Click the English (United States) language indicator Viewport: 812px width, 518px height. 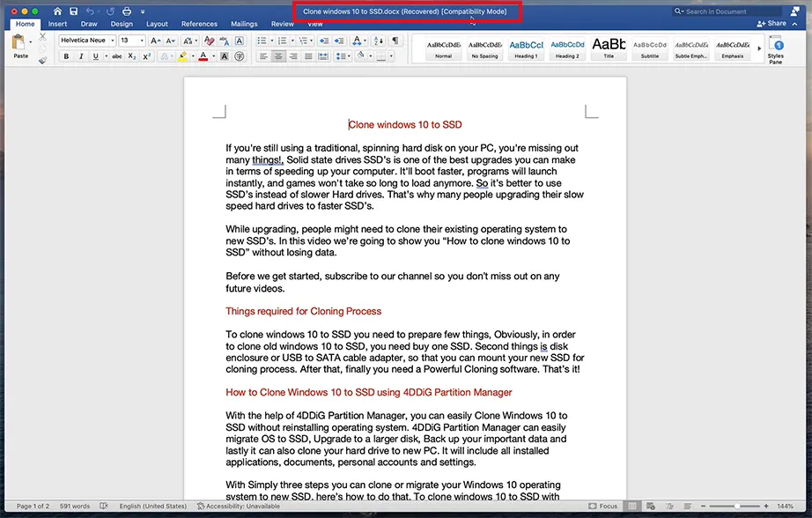click(x=152, y=506)
